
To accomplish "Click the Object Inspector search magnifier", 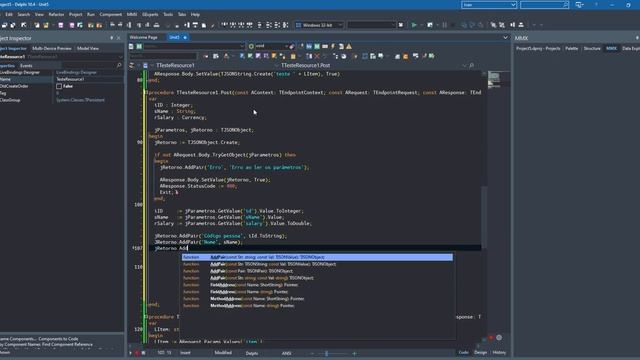I will click(x=119, y=65).
